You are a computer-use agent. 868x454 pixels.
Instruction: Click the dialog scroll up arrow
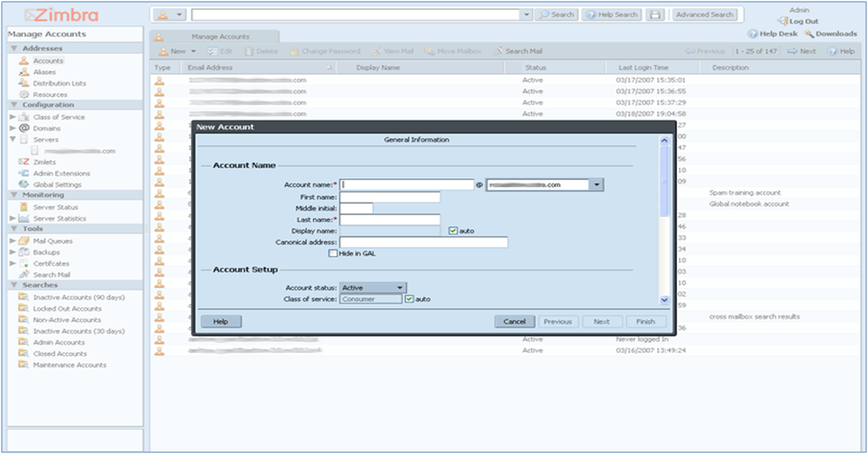pyautogui.click(x=665, y=141)
